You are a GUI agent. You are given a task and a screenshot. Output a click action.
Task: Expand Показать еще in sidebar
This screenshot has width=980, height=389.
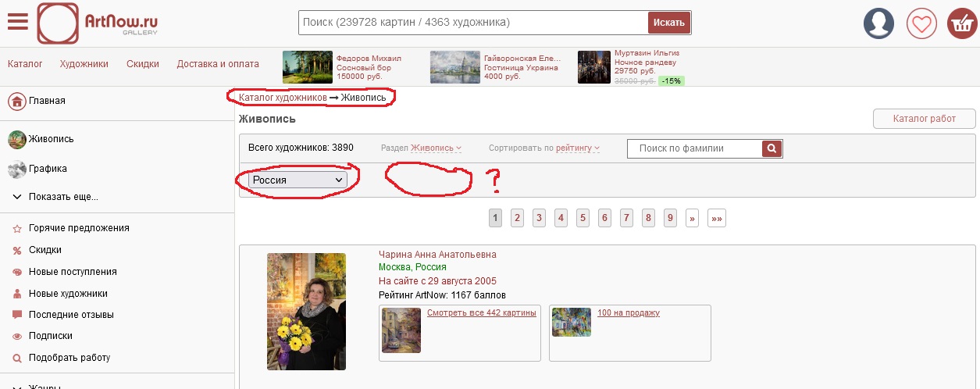62,197
